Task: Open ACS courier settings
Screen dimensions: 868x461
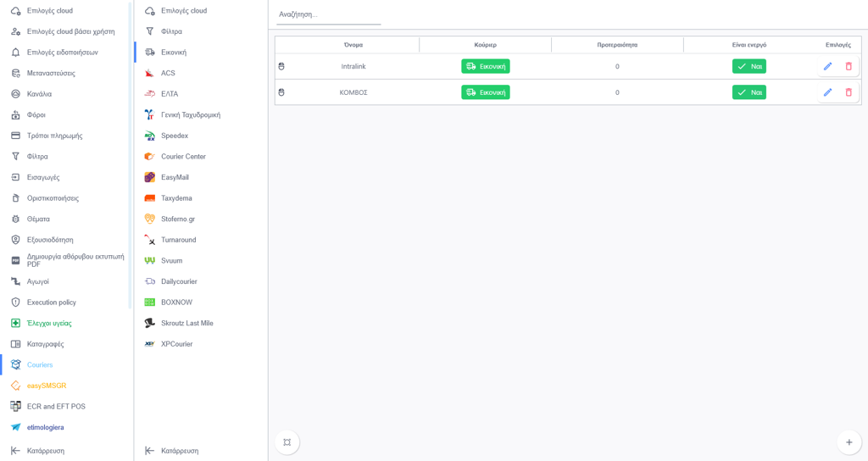Action: (168, 73)
